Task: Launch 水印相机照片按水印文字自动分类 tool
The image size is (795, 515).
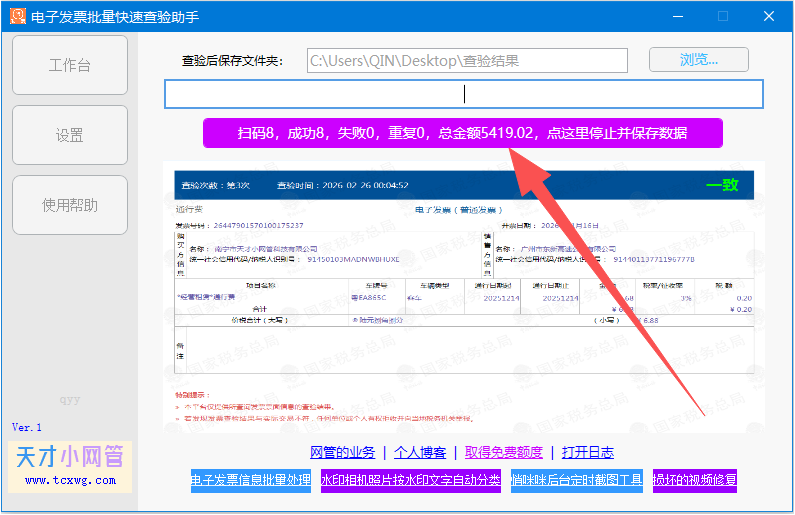Action: 410,480
